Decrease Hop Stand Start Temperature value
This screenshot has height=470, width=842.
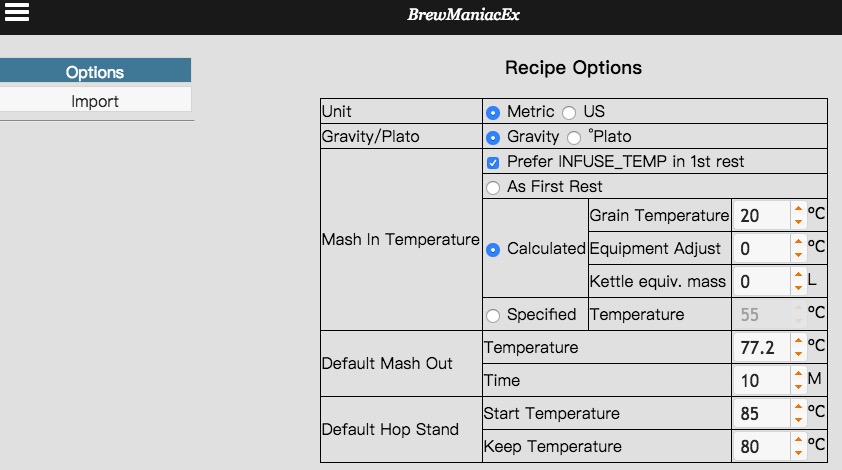(799, 420)
